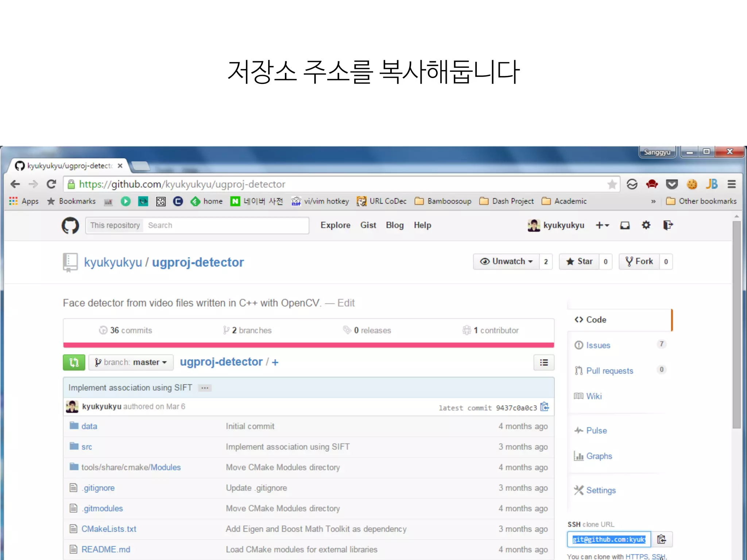Open the Pull requests tab
747x560 pixels.
(620, 370)
